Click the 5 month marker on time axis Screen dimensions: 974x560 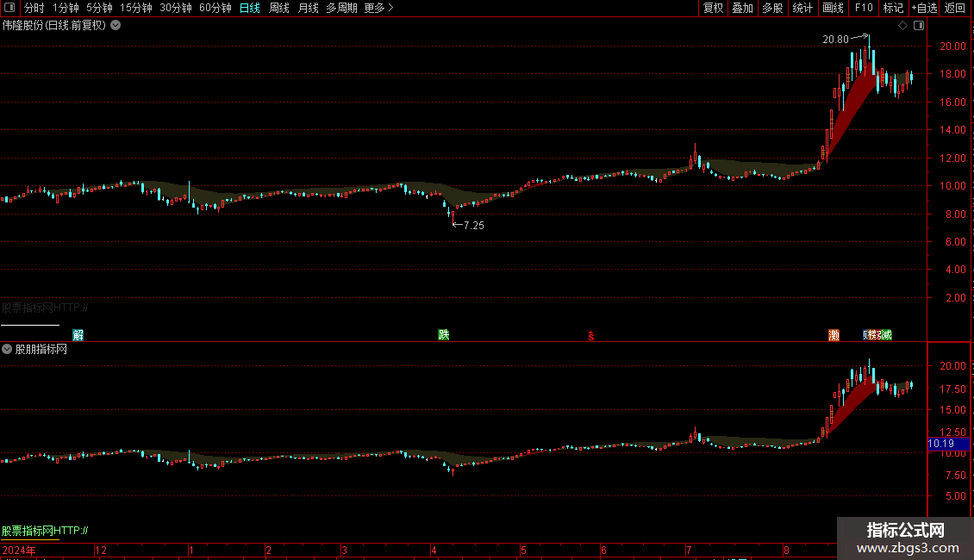(524, 550)
